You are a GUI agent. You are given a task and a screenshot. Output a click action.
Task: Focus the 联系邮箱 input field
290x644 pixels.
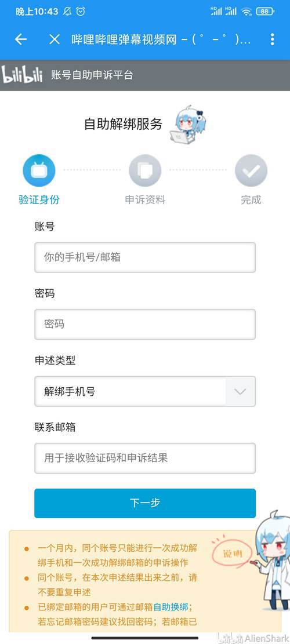coord(144,458)
